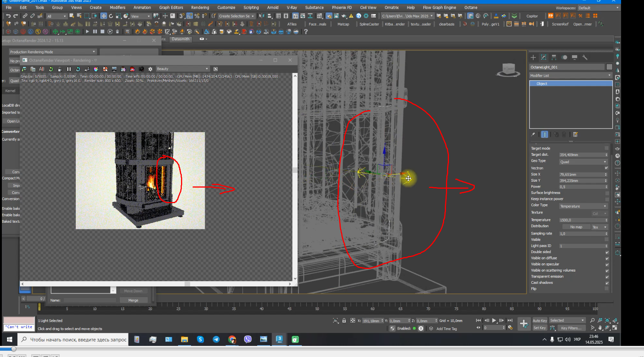The image size is (644, 357).
Task: Activate the Select and Rotate tool
Action: (111, 16)
